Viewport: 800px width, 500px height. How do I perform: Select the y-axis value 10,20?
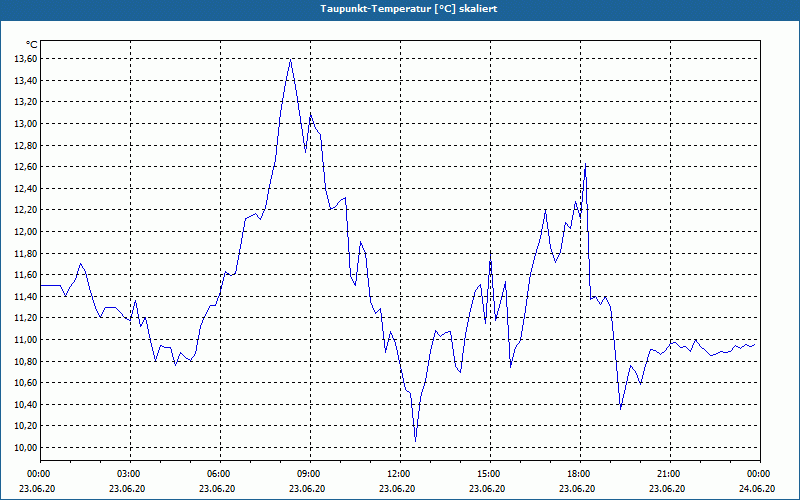(26, 426)
